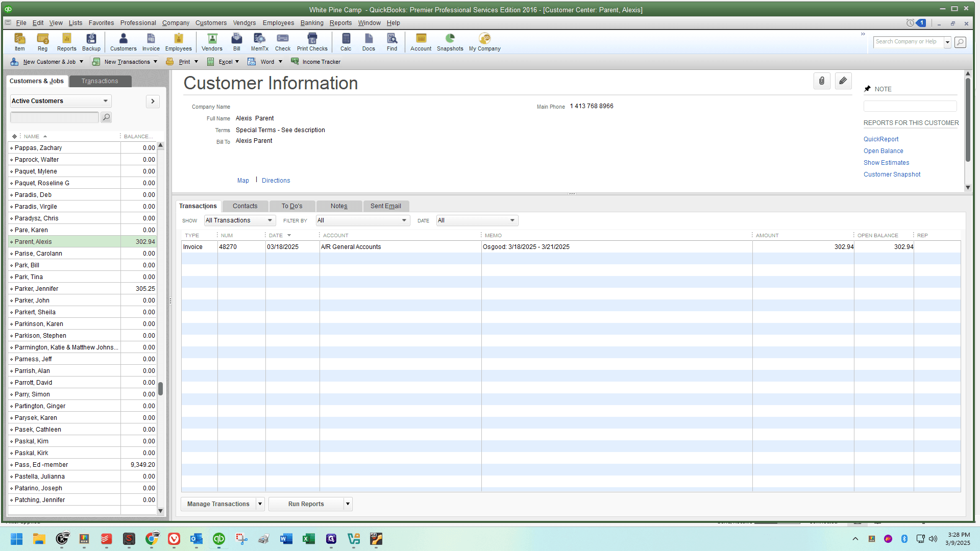The width and height of the screenshot is (980, 551).
Task: Open Income Tracker
Action: point(315,62)
